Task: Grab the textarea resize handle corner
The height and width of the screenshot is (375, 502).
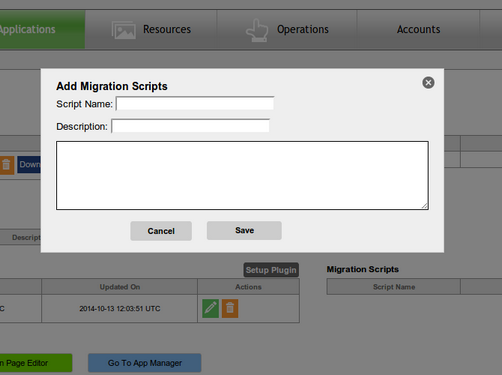Action: tap(425, 206)
